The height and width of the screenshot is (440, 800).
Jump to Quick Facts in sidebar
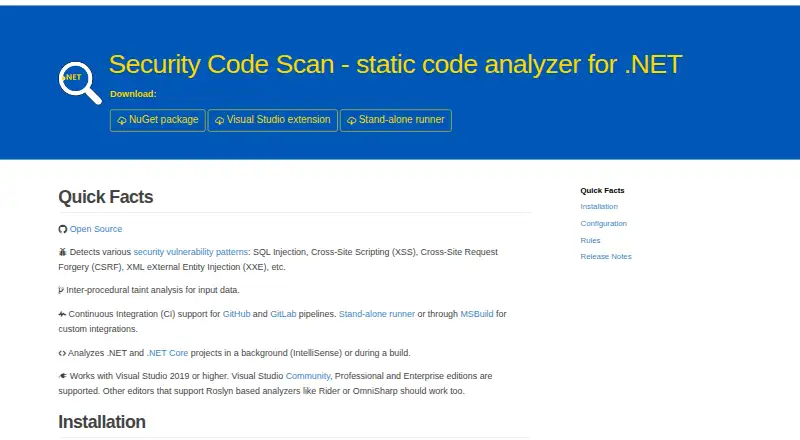pyautogui.click(x=602, y=190)
